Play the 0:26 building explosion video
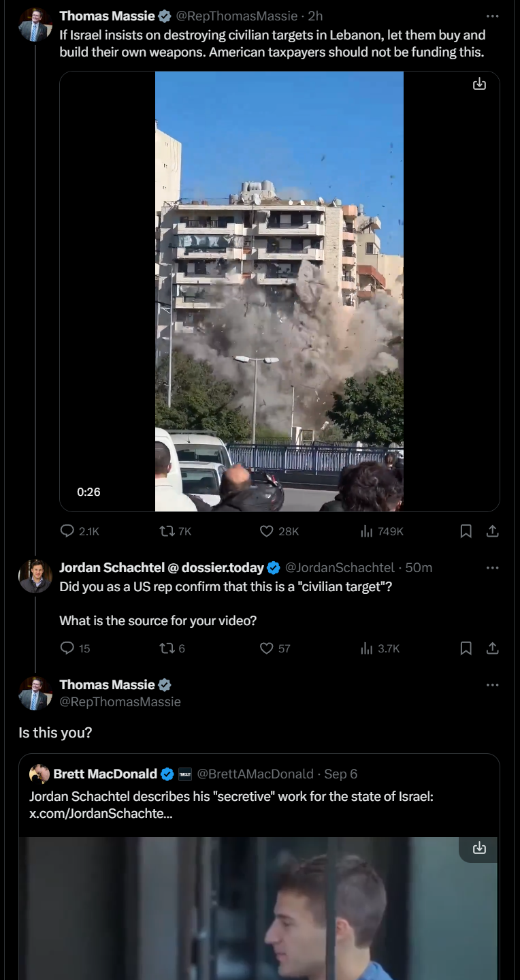Viewport: 520px width, 980px height. coord(279,291)
